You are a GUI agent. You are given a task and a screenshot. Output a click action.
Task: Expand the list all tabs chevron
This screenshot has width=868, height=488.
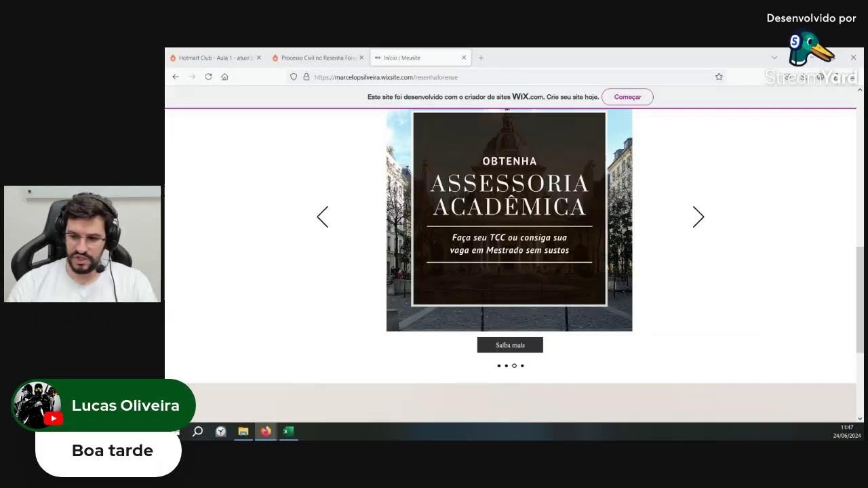pos(774,58)
